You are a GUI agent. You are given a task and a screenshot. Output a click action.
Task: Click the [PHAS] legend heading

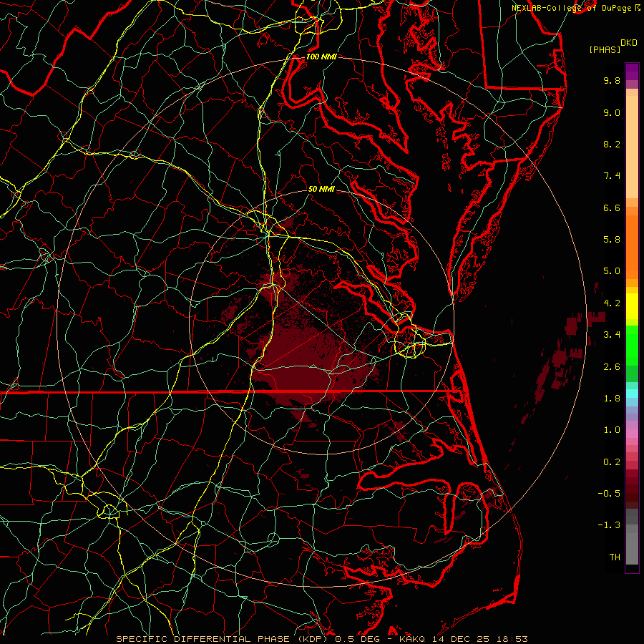pos(605,49)
